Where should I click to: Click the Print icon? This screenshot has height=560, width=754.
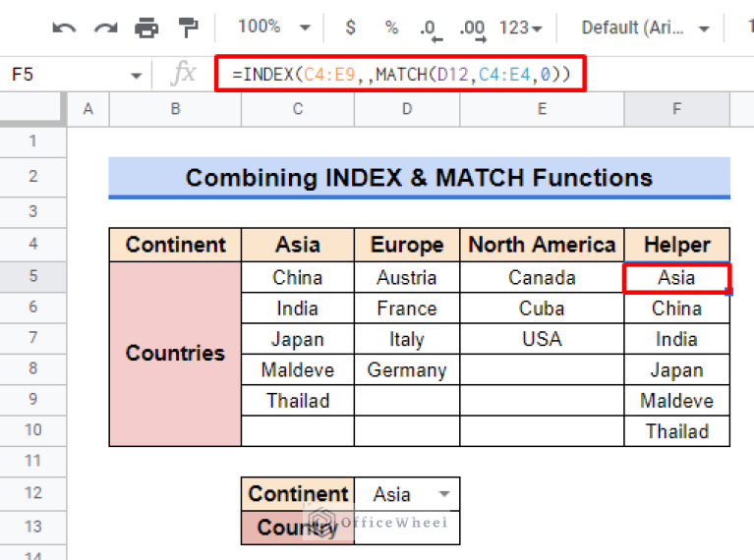tap(146, 28)
